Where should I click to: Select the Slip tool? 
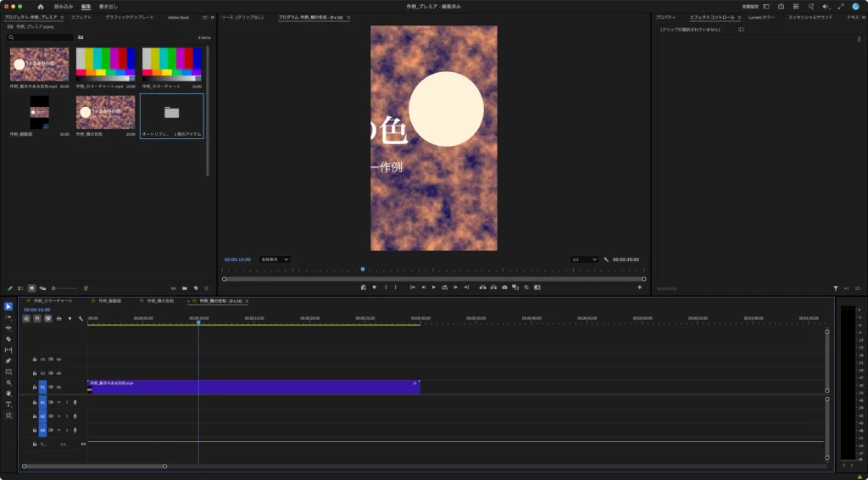8,350
